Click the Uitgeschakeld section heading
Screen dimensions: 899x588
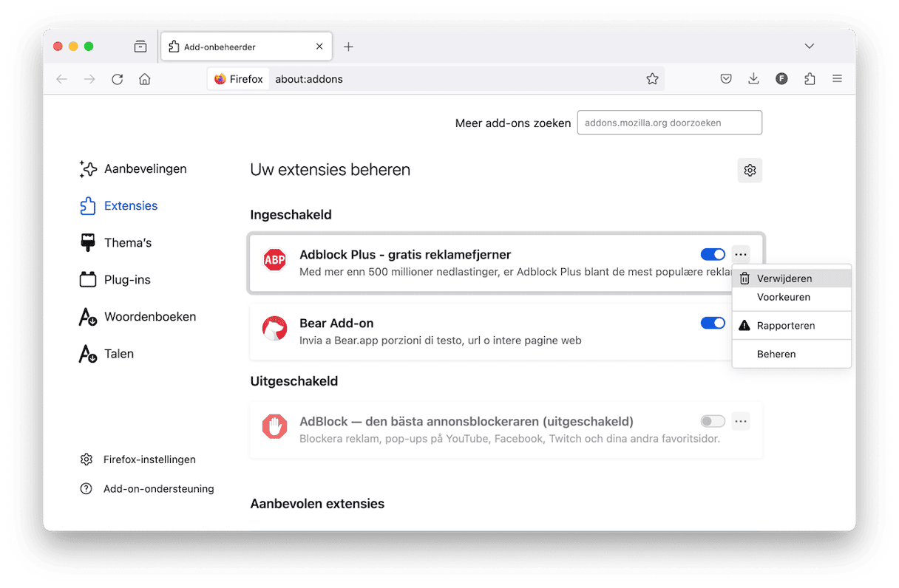coord(294,381)
